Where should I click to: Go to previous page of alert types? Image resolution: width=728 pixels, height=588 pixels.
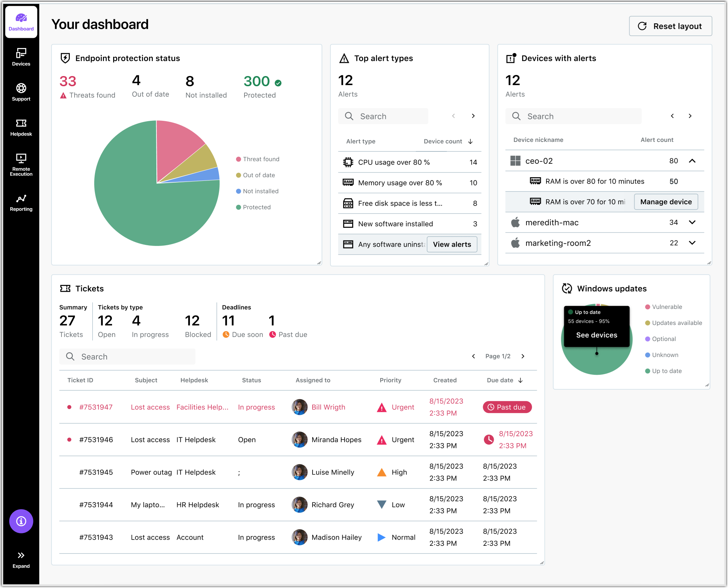point(453,116)
